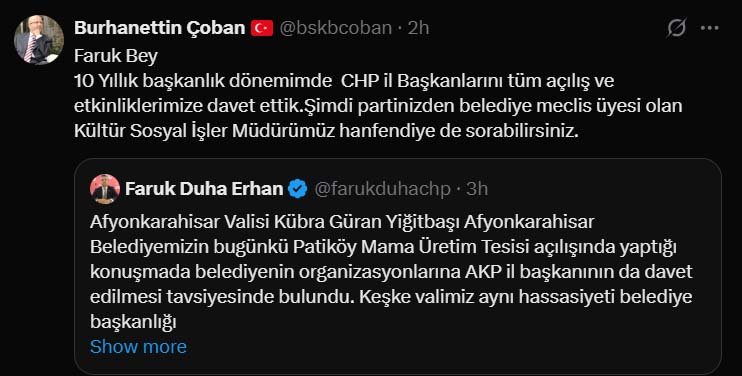Open the @farukduhachp handle

382,189
